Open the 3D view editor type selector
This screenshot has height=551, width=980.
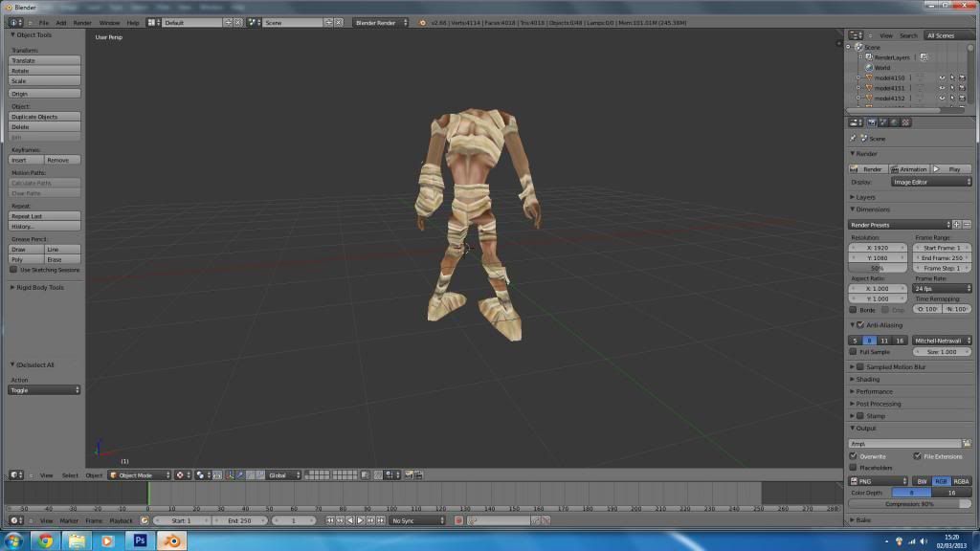tap(15, 475)
